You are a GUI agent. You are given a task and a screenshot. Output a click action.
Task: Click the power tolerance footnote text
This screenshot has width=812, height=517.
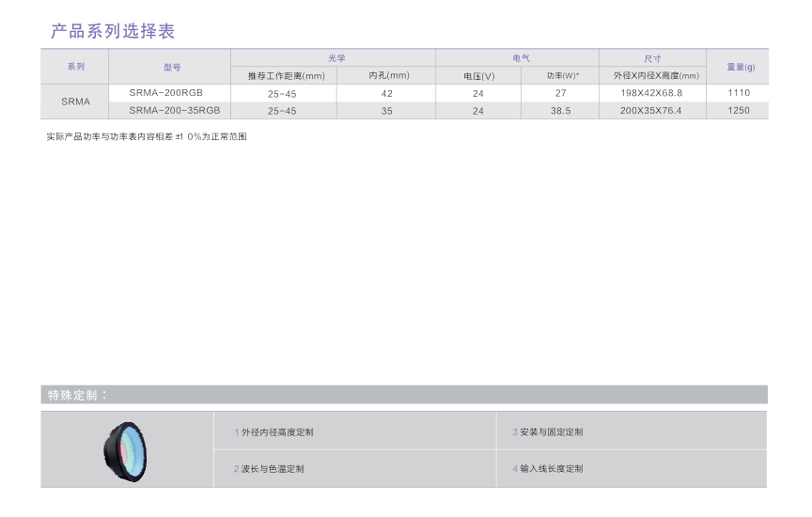point(147,136)
